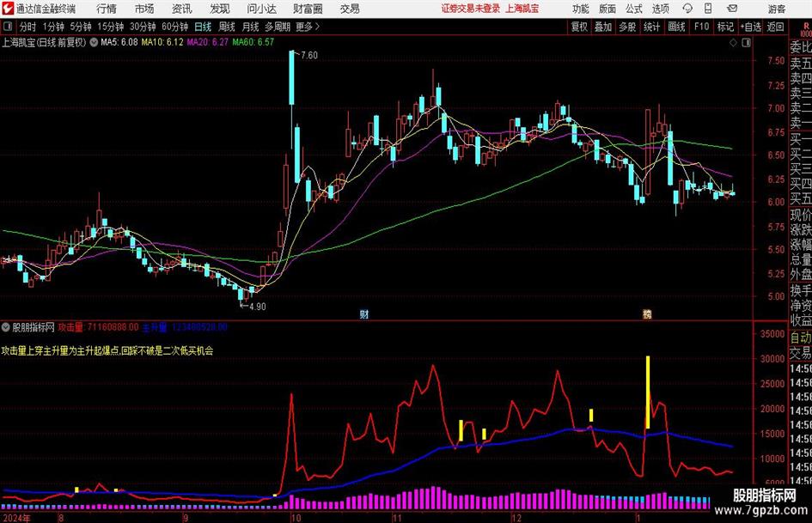Click the 攻击量 value label
812x523 pixels.
point(99,327)
